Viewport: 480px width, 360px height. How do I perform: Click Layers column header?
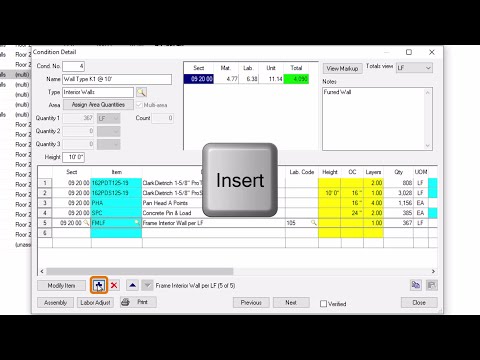point(373,172)
